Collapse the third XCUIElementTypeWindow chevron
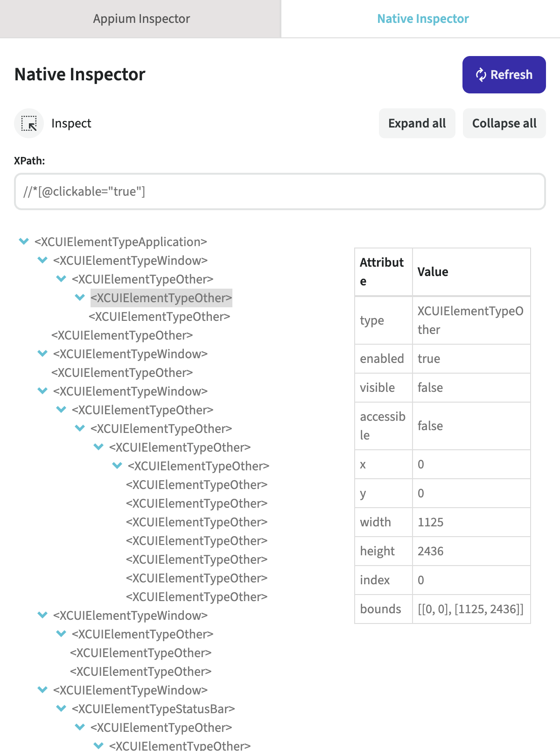Viewport: 560px width, 751px height. click(x=42, y=391)
